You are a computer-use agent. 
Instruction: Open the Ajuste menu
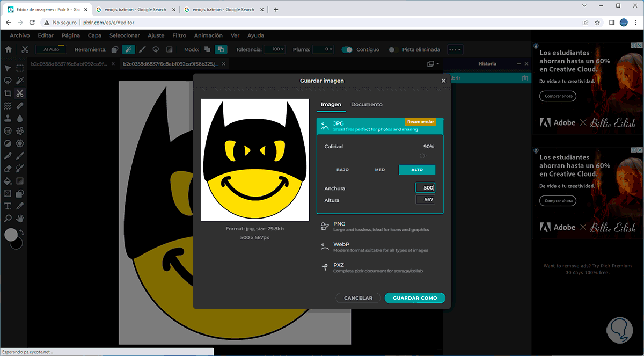(156, 35)
